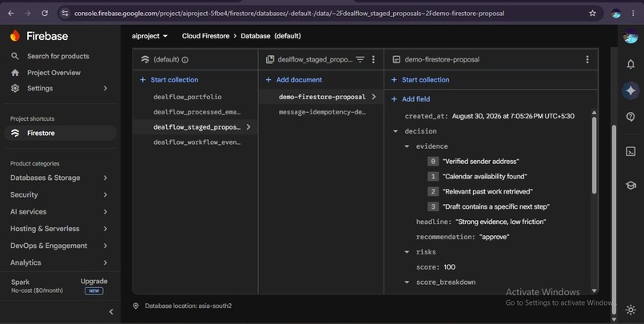Screen dimensions: 644x324
Task: Open the dealflow_portfolio collection
Action: (x=187, y=97)
